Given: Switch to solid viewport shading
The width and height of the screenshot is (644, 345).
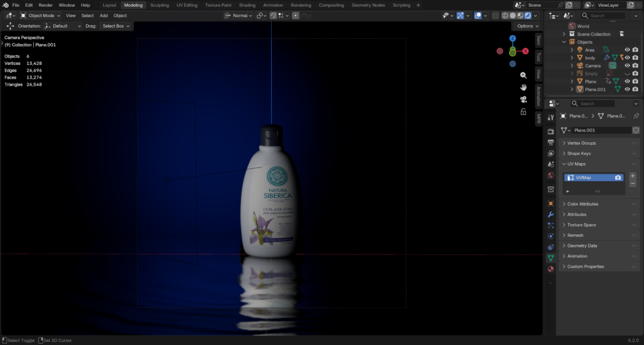Looking at the screenshot, I should click(513, 16).
